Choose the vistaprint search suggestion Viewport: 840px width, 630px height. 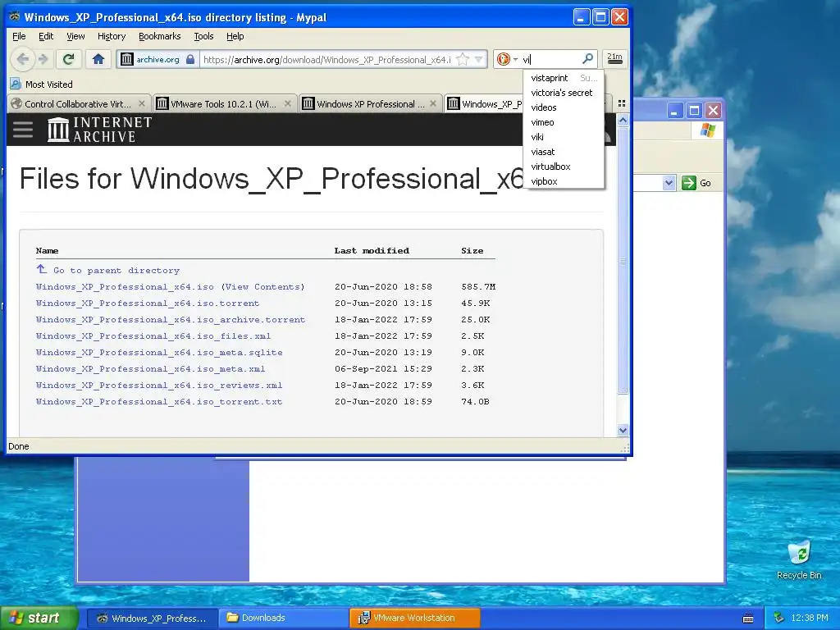click(x=564, y=78)
